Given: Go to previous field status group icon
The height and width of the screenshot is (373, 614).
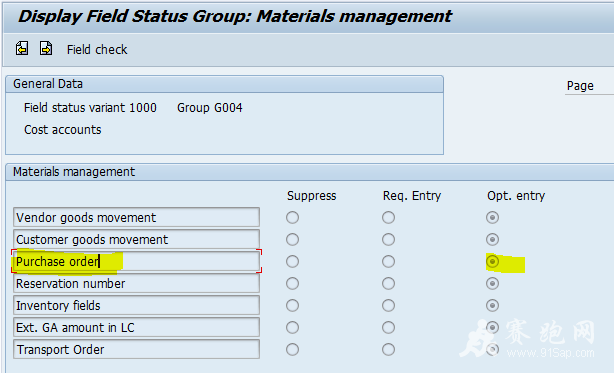Looking at the screenshot, I should click(22, 49).
